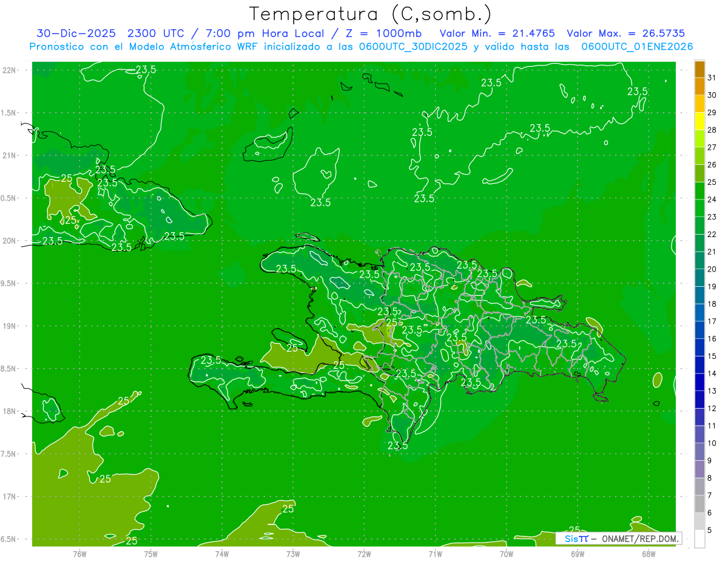The height and width of the screenshot is (562, 728).
Task: Click the '13' value on the color scale
Action: point(712,391)
